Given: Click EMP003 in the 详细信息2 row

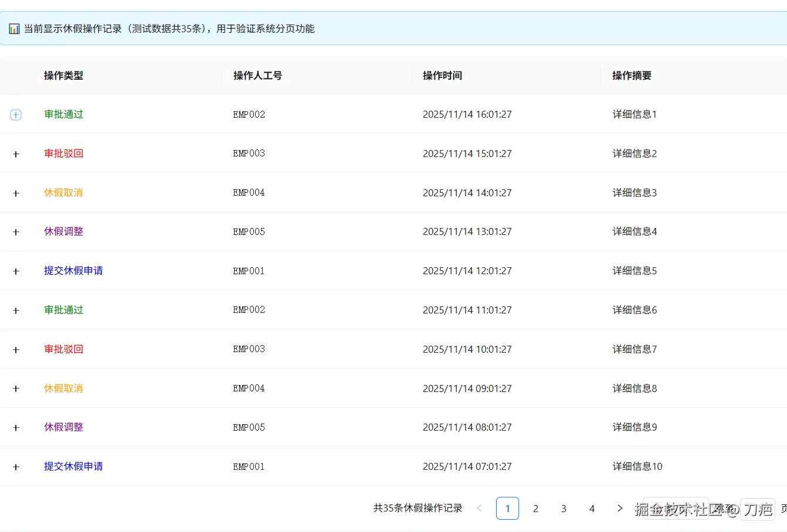Looking at the screenshot, I should [x=249, y=154].
